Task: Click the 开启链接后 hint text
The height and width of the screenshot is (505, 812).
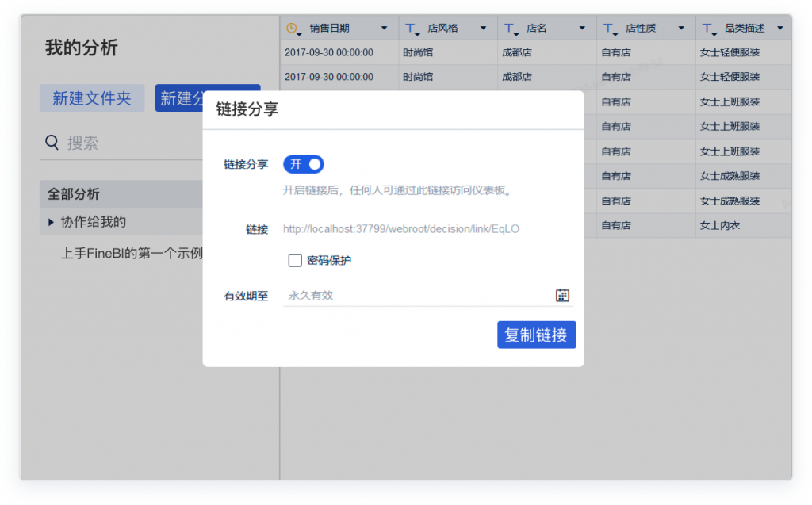Action: click(x=399, y=190)
